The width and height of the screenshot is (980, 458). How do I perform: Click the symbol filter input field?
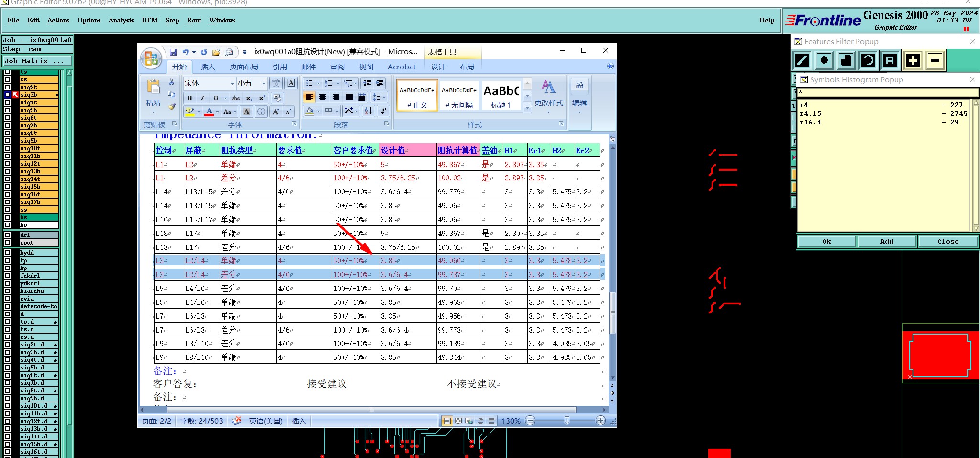click(x=888, y=92)
